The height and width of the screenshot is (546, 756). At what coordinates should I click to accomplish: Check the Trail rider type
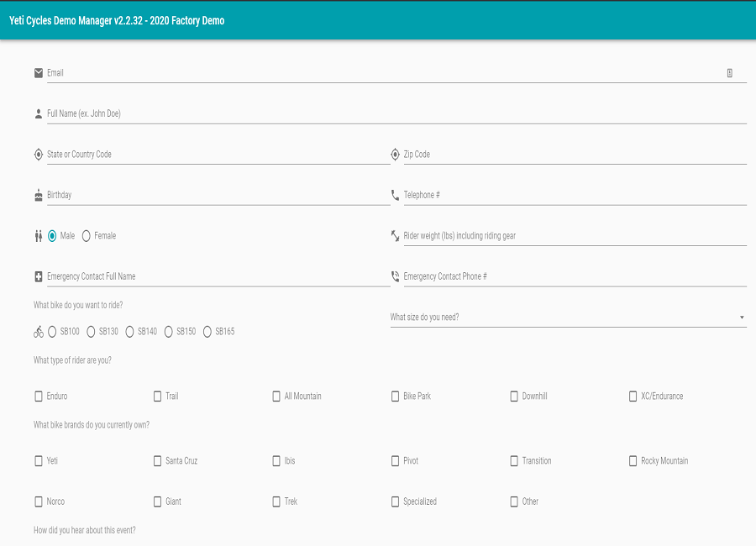pos(157,396)
